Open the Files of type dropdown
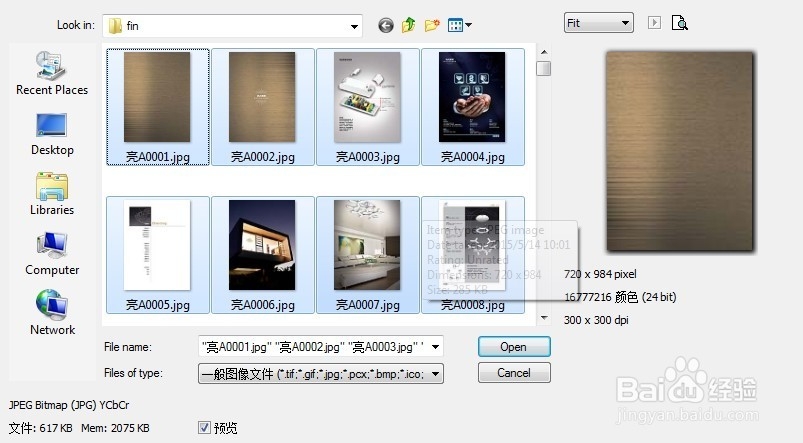The width and height of the screenshot is (803, 443). [321, 374]
